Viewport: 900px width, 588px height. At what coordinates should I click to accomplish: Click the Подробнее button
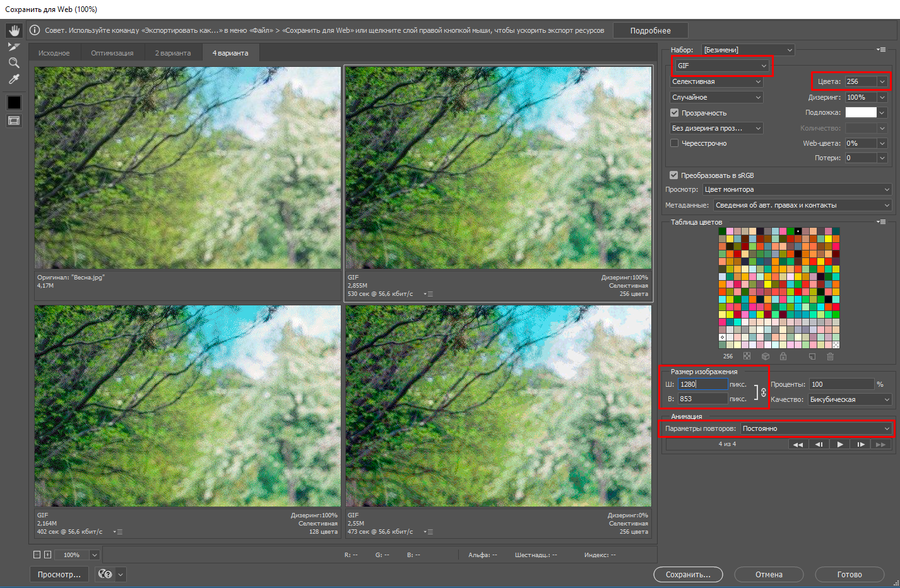(650, 30)
